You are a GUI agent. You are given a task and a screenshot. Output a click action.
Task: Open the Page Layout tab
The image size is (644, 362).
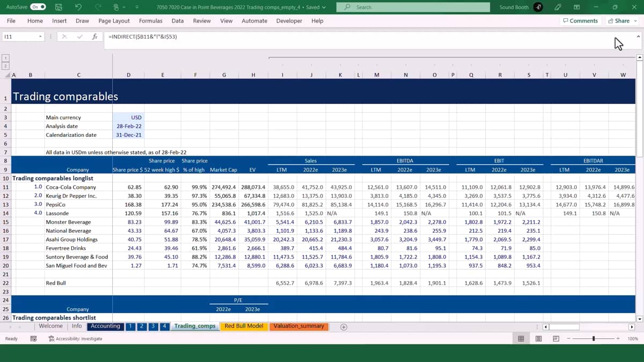click(114, 21)
